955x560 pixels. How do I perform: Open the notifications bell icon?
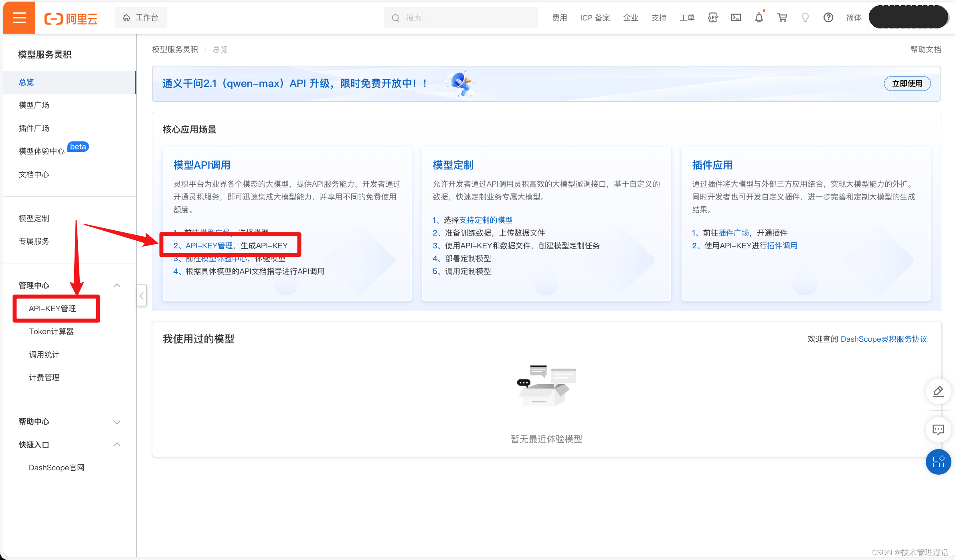tap(759, 18)
